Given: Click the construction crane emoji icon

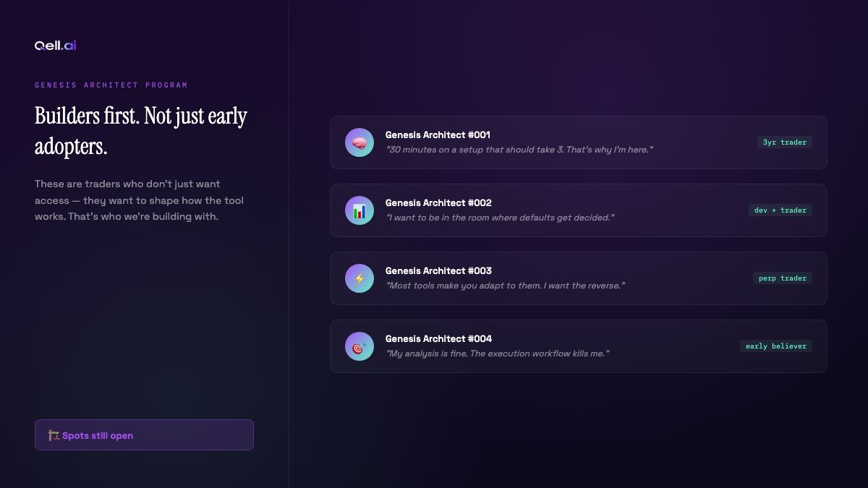Looking at the screenshot, I should pyautogui.click(x=54, y=435).
